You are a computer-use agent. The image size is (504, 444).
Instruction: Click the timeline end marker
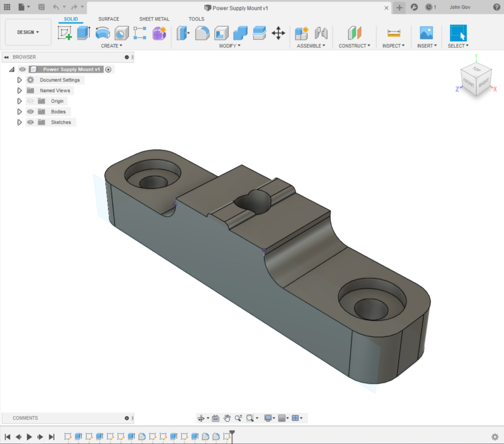pyautogui.click(x=232, y=436)
